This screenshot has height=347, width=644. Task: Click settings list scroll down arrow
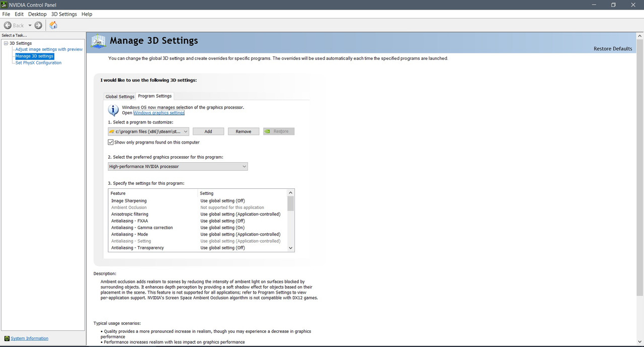click(290, 248)
